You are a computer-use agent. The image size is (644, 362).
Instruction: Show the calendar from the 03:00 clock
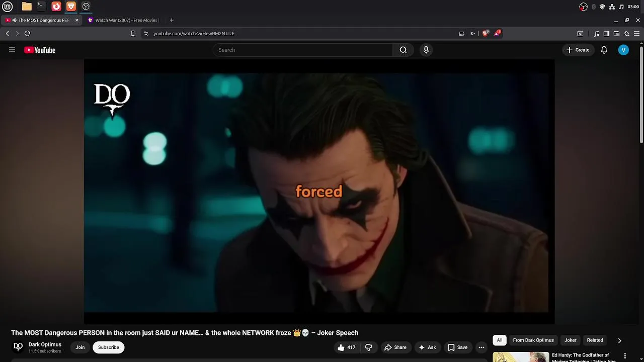click(633, 7)
